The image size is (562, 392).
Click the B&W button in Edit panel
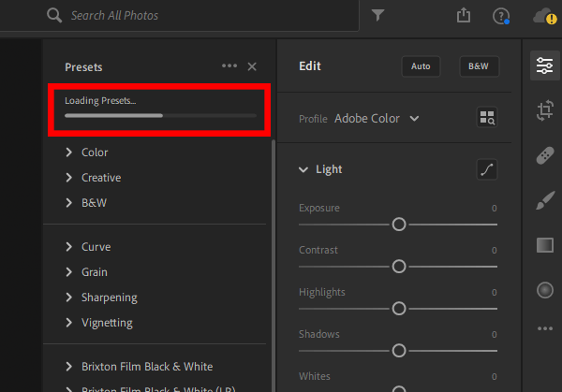480,66
